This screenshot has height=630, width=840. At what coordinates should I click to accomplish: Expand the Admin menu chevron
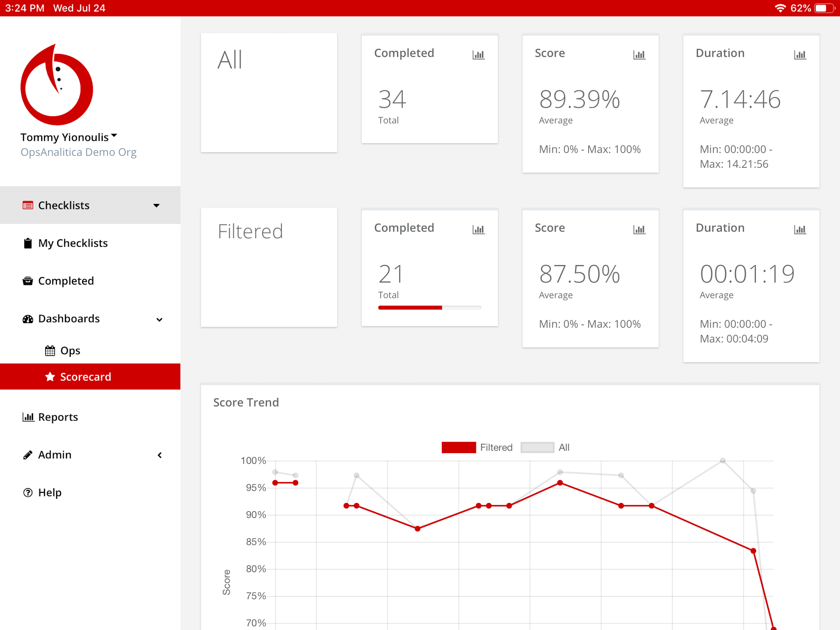click(x=160, y=455)
